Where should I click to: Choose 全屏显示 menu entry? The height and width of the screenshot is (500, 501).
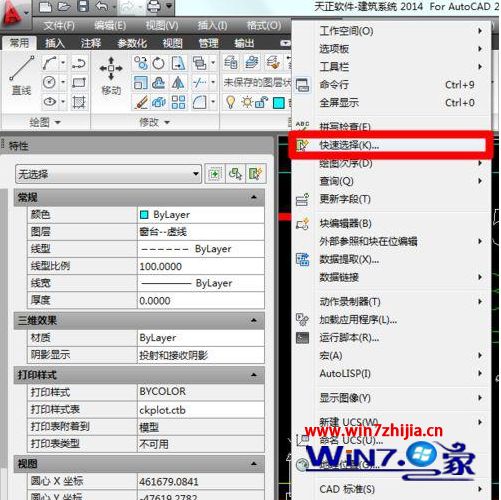click(x=390, y=103)
